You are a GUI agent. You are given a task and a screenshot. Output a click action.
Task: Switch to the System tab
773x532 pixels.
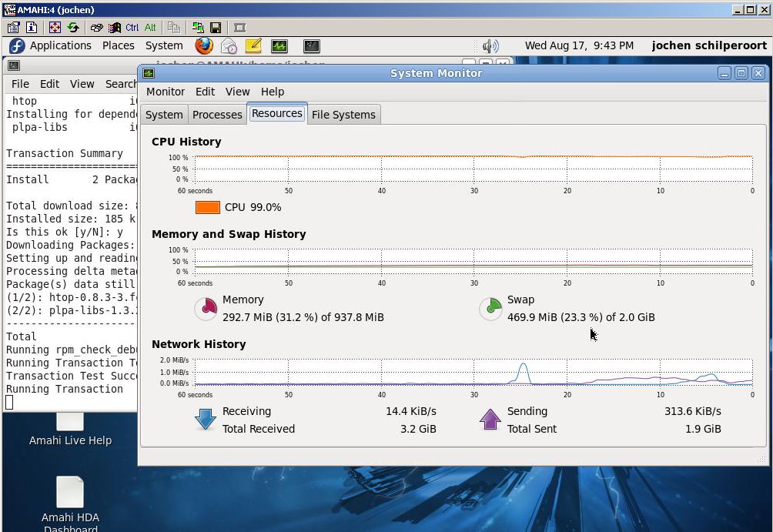point(164,115)
